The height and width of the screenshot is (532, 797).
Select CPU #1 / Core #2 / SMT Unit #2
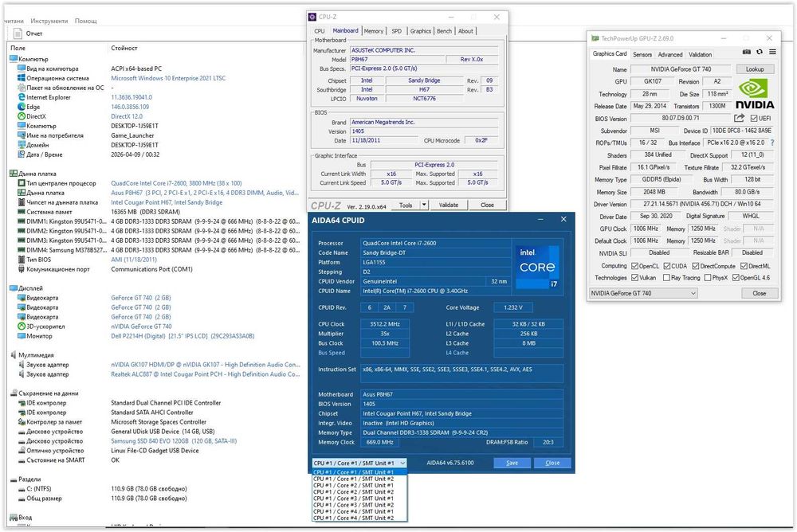(x=359, y=492)
